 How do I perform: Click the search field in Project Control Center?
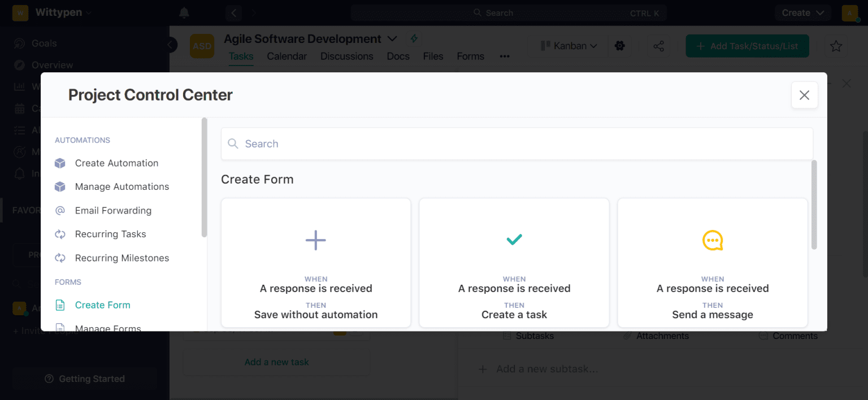[517, 144]
